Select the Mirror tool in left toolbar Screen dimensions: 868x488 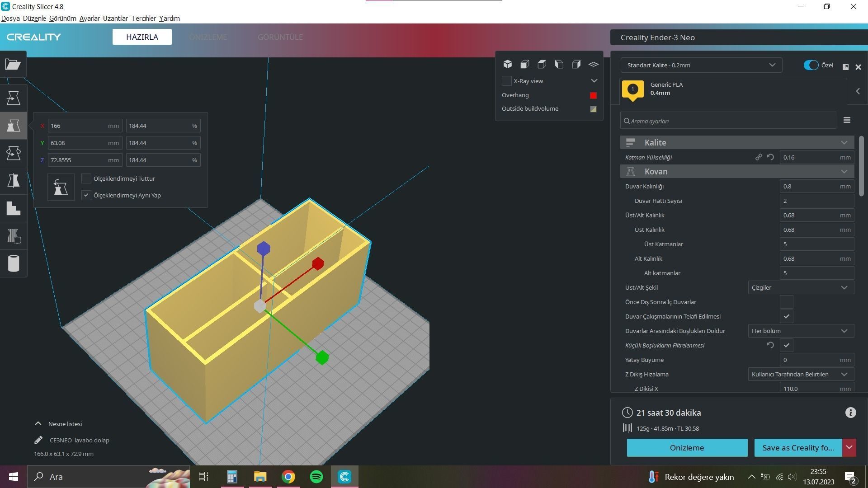(x=13, y=181)
